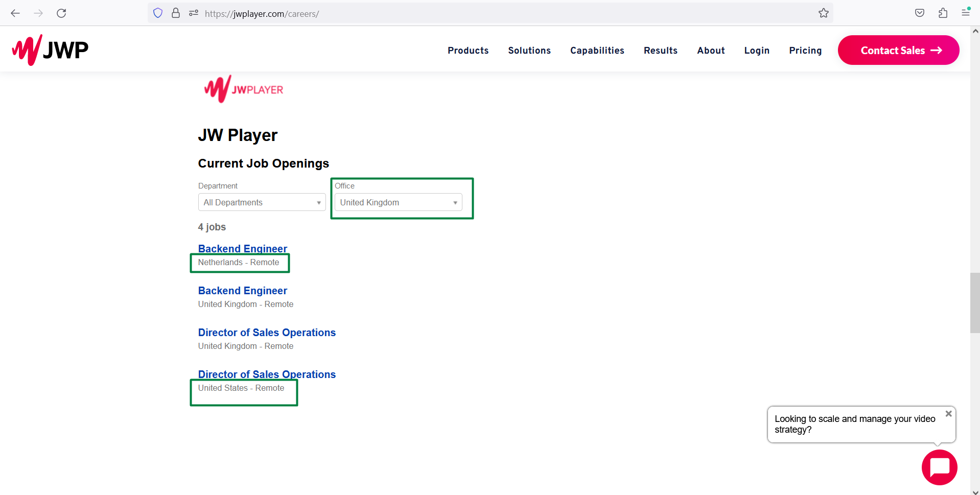Screen dimensions: 980x495
Task: Click the 'Current Job Openings' heading
Action: point(264,163)
